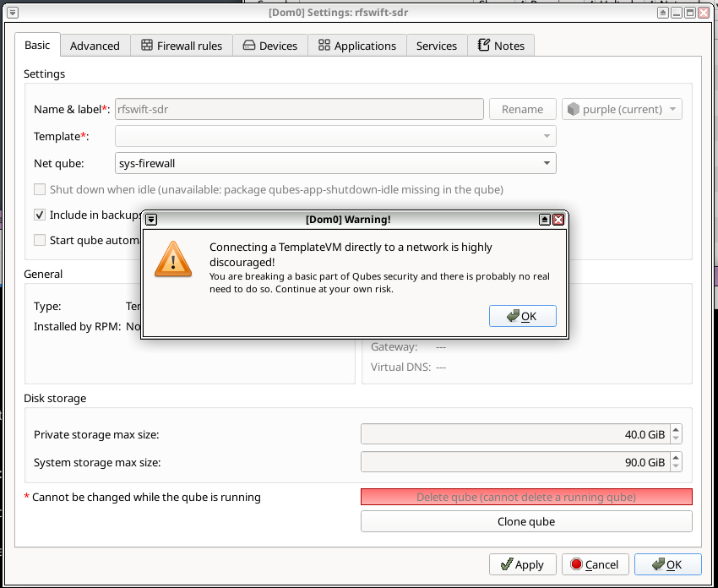
Task: Click the firewall icon on Firewall rules tab
Action: coord(149,45)
